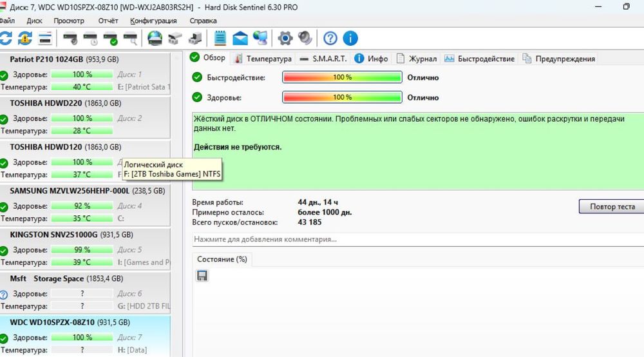Viewport: 644px width, 357px height.
Task: Click the Действия не требуются text
Action: [x=238, y=147]
